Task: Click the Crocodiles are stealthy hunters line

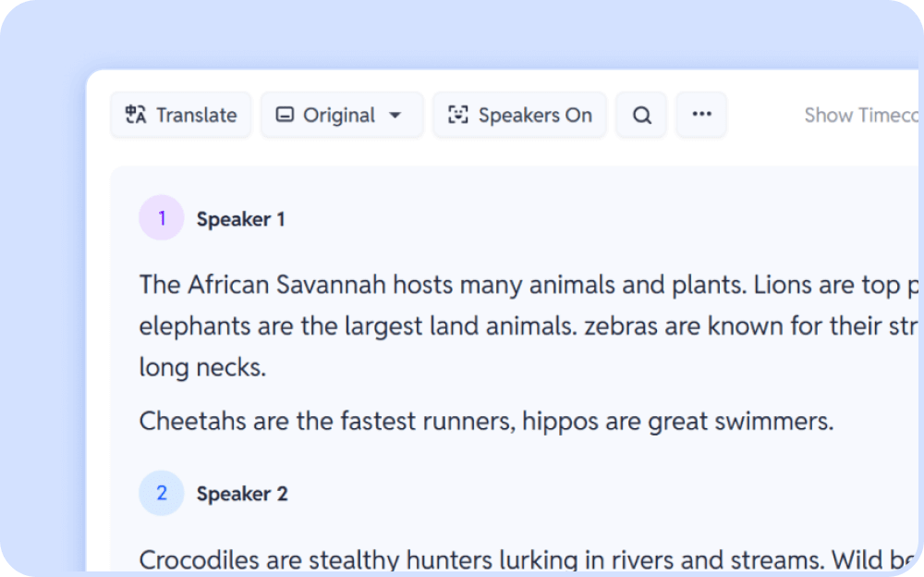Action: pyautogui.click(x=480, y=559)
